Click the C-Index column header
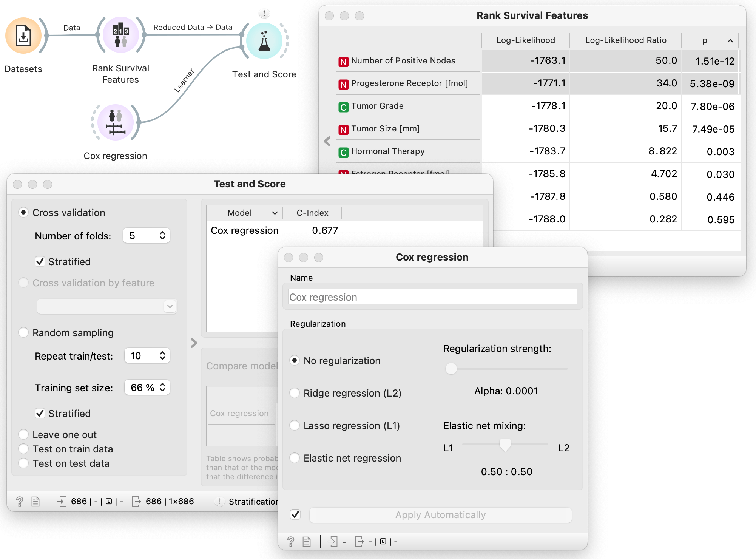Image resolution: width=756 pixels, height=559 pixels. [x=312, y=213]
